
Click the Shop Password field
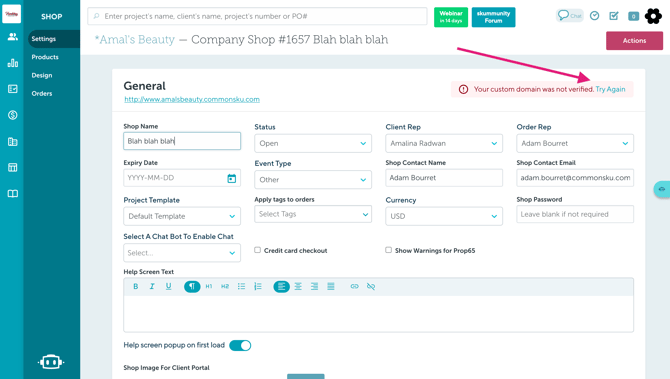point(575,214)
